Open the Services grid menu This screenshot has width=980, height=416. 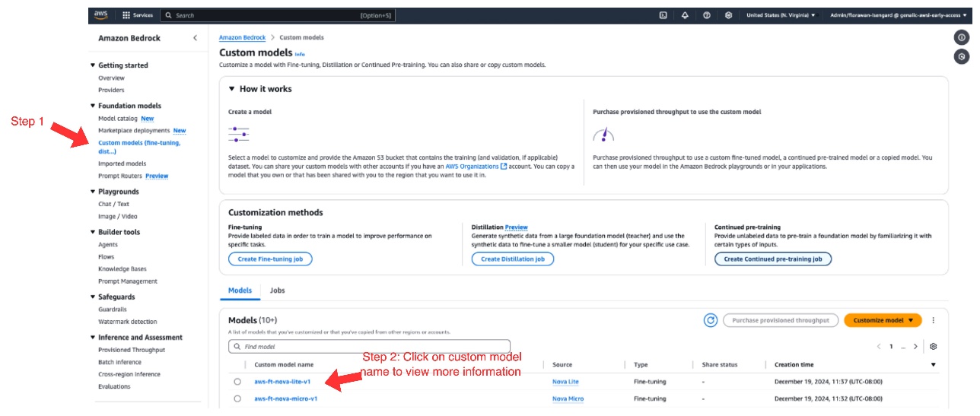click(137, 15)
